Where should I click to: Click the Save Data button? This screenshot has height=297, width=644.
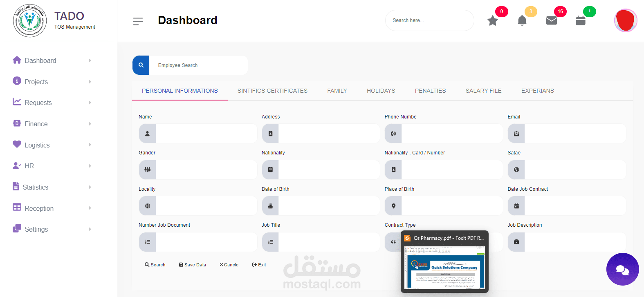point(193,265)
